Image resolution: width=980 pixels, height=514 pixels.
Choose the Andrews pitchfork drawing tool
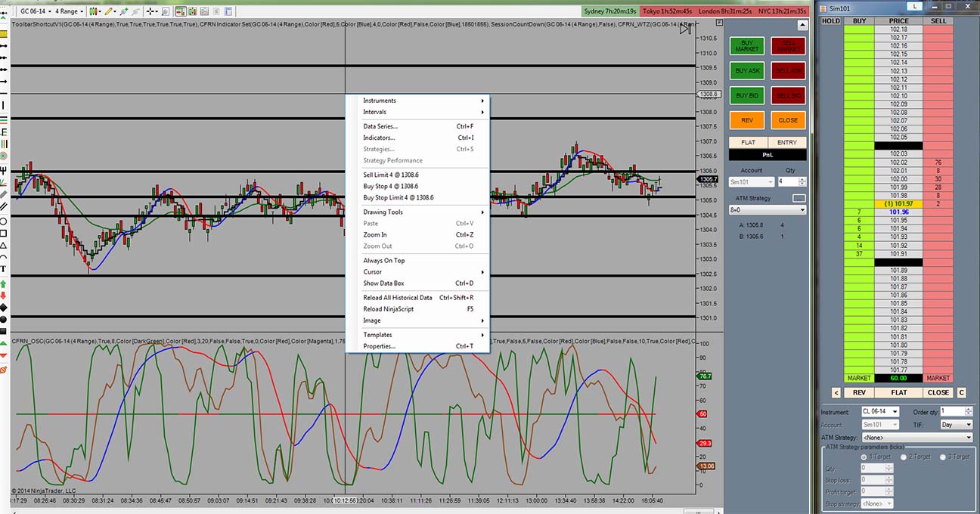click(x=5, y=170)
